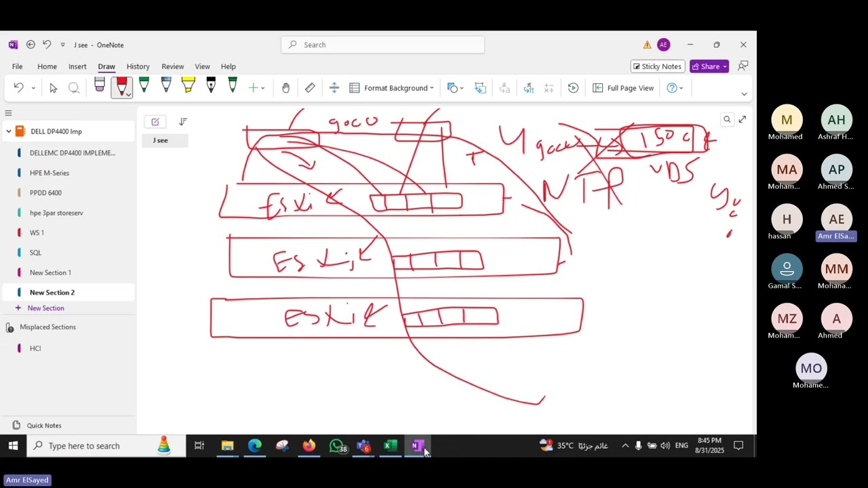Expand the Add Pen dropdown arrow
The height and width of the screenshot is (488, 868).
pyautogui.click(x=262, y=88)
